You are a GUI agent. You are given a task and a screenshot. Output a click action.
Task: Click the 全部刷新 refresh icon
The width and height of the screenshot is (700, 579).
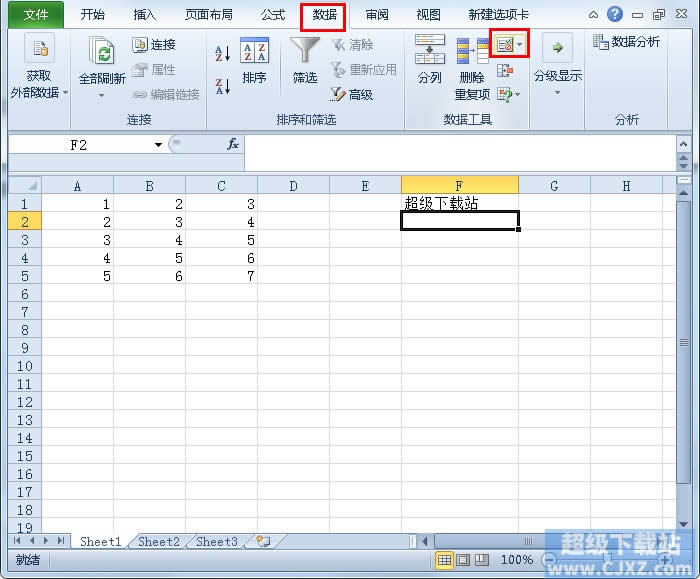point(102,50)
